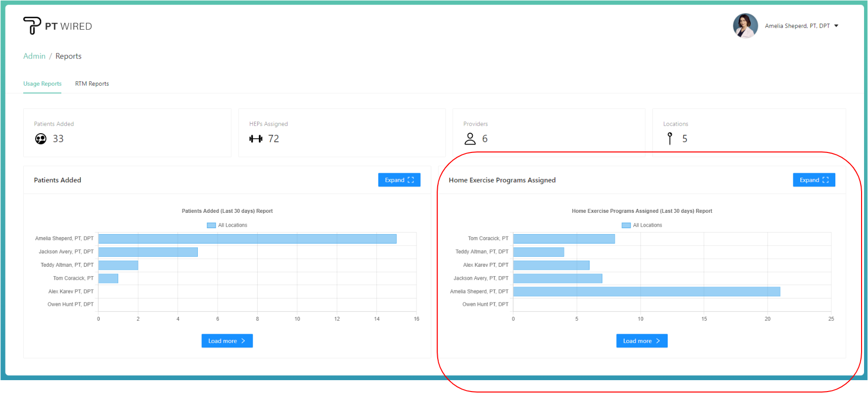Click the Providers person icon

pyautogui.click(x=470, y=139)
